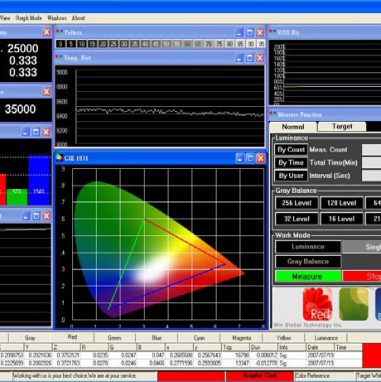The image size is (381, 382).
Task: Set work mode to Gray Balance
Action: coord(308,262)
